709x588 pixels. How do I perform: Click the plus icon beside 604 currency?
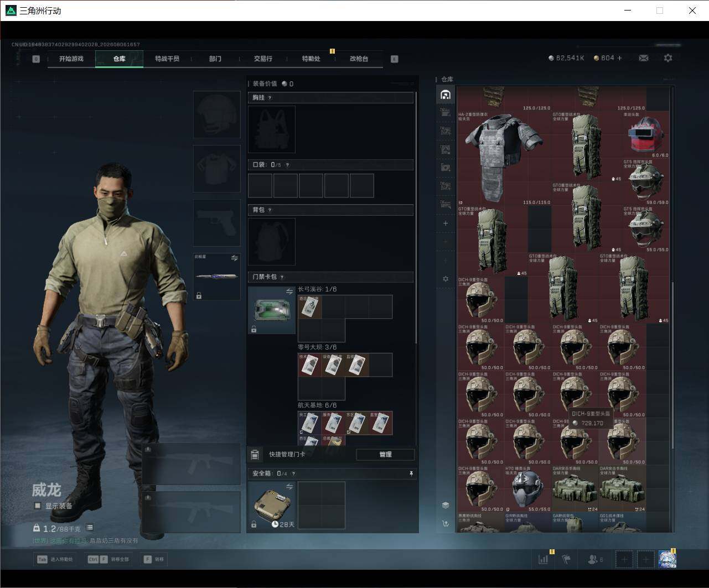pyautogui.click(x=619, y=58)
